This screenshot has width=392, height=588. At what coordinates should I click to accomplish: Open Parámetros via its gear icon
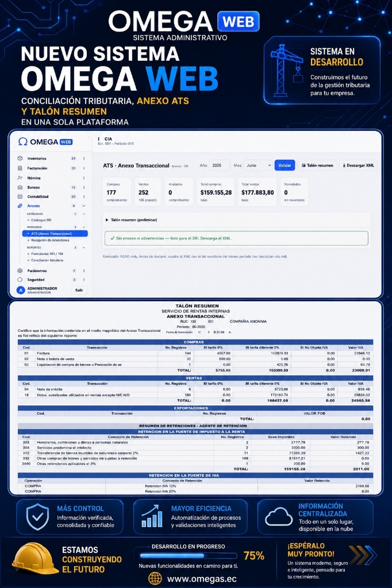20,270
